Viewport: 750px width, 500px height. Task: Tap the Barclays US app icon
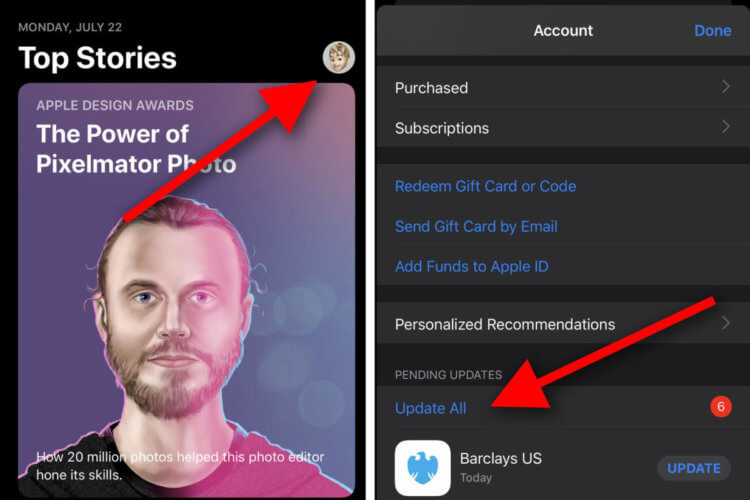(422, 468)
